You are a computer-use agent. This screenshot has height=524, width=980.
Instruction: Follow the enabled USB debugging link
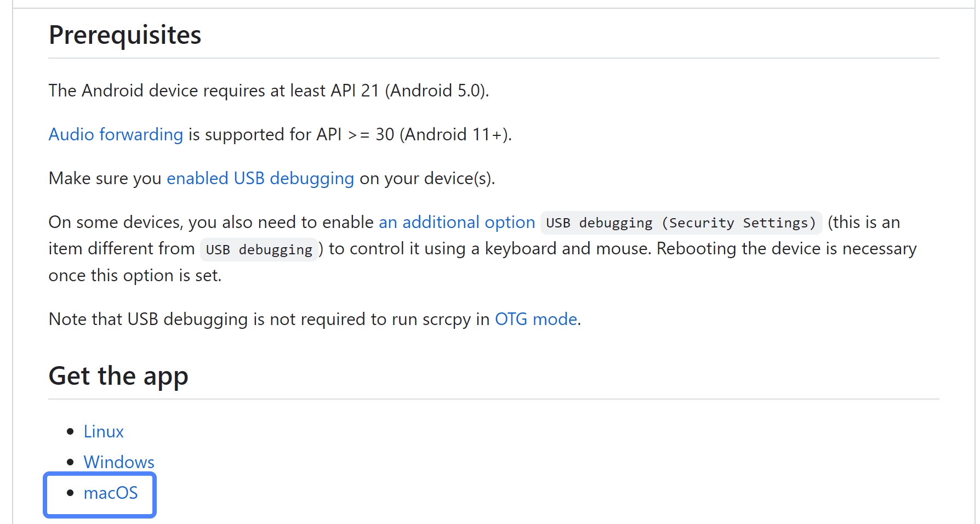pyautogui.click(x=260, y=178)
